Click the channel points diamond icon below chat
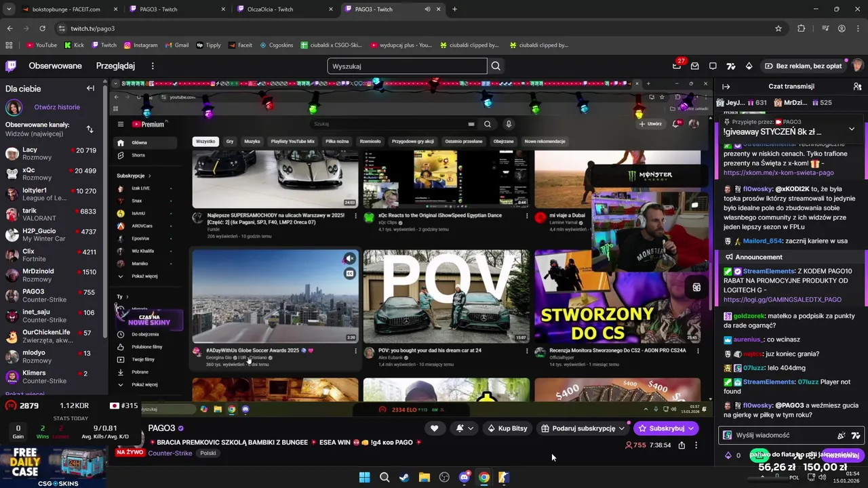Image resolution: width=868 pixels, height=488 pixels. point(728,455)
